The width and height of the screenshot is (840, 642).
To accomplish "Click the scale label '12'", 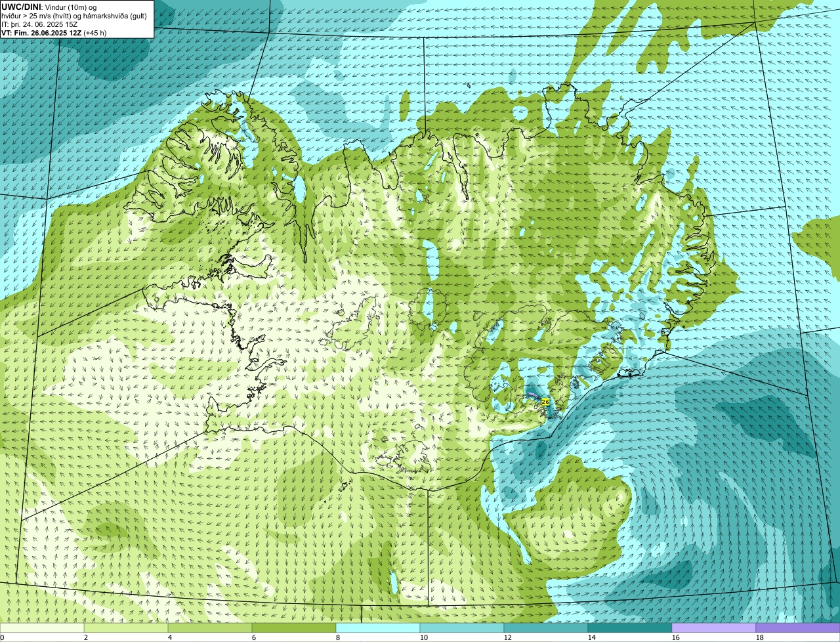I will [x=508, y=637].
